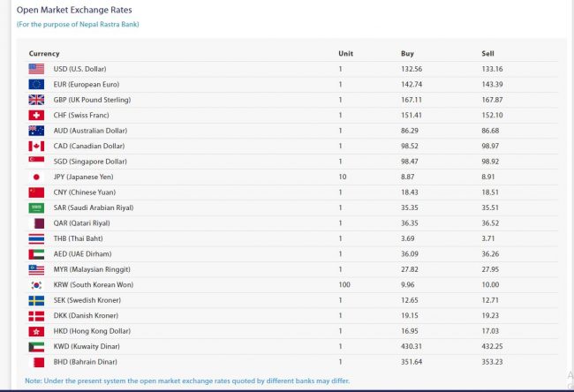Click the Japanese flag icon
574x392 pixels.
coord(36,177)
